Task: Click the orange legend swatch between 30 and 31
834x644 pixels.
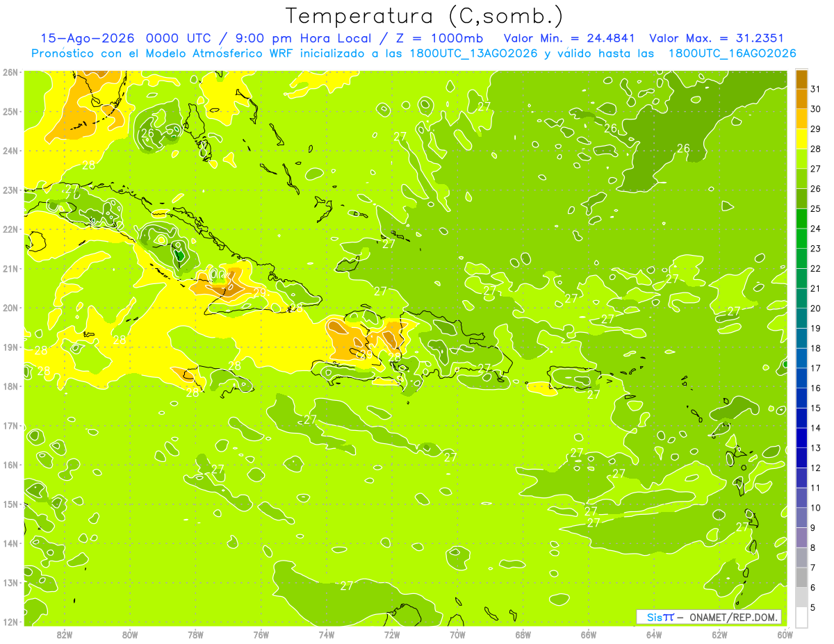Action: [x=801, y=99]
